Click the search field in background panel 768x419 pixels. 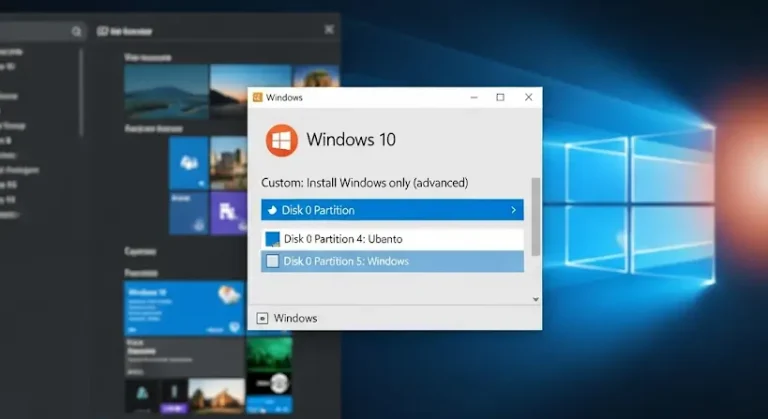coord(43,32)
